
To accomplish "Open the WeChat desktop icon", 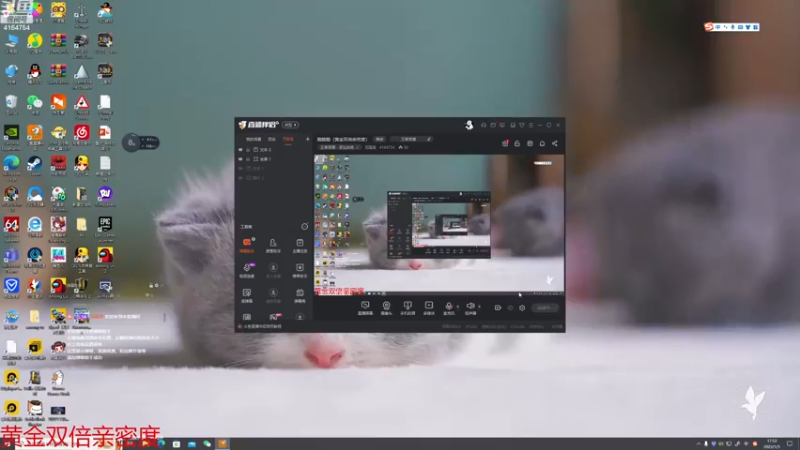I will pyautogui.click(x=35, y=105).
